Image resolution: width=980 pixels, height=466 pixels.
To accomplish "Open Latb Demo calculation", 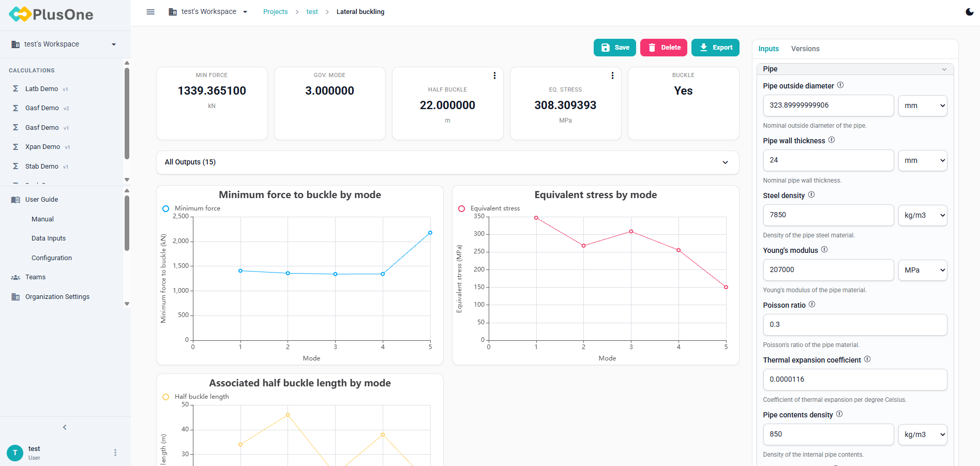I will 41,89.
